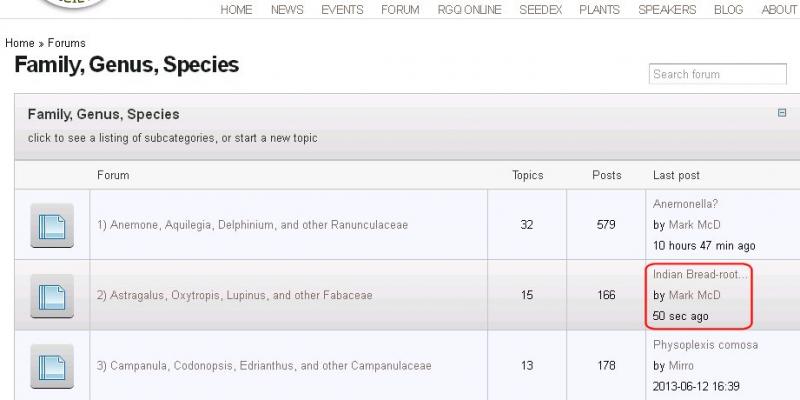
Task: Open the Anemonella? last post
Action: click(685, 204)
